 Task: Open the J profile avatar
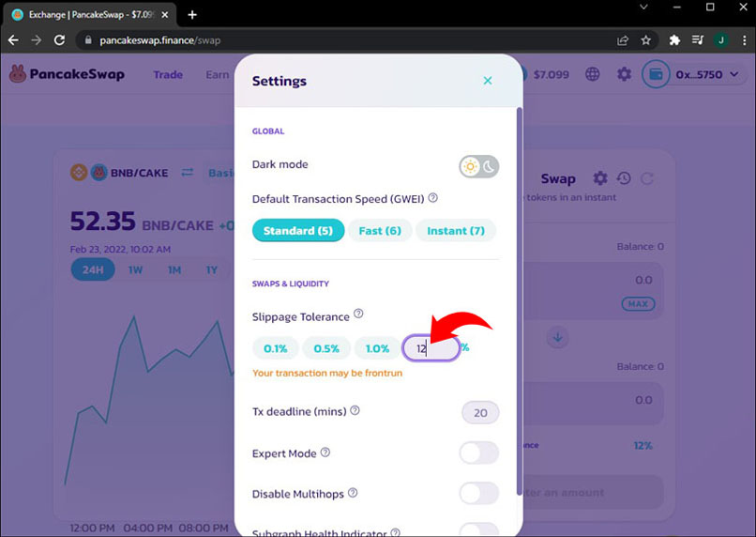[721, 40]
